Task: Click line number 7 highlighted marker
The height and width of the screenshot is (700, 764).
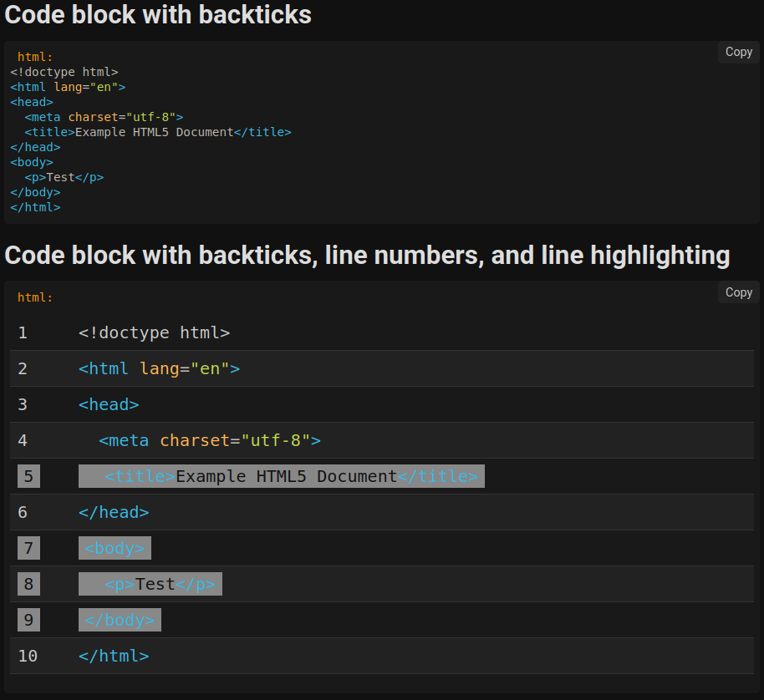Action: point(28,547)
